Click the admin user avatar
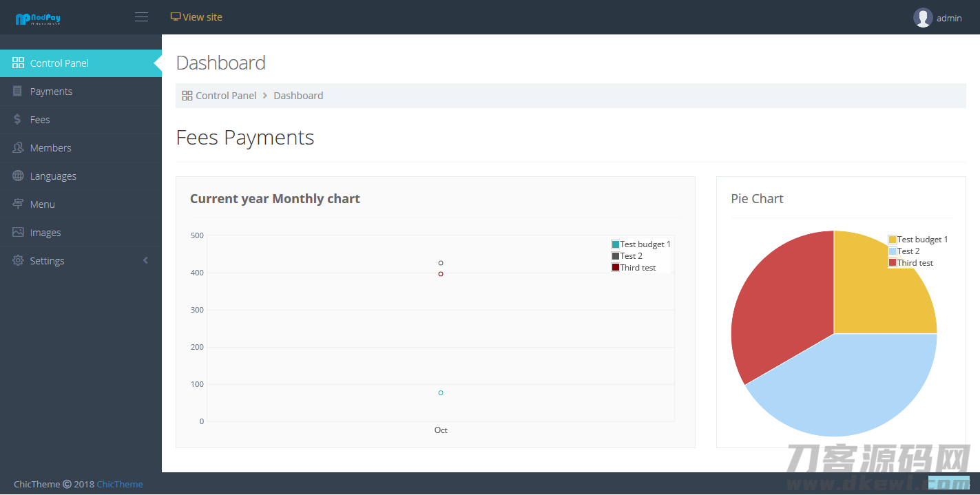This screenshot has width=980, height=495. pos(923,18)
